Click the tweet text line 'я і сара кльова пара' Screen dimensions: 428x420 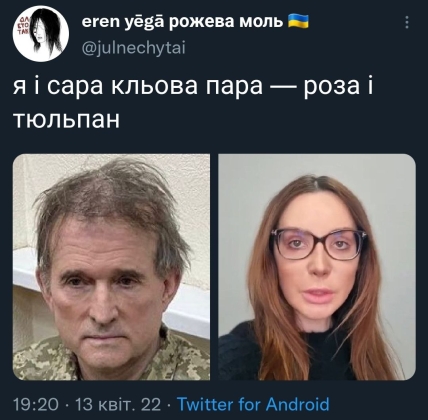point(138,86)
